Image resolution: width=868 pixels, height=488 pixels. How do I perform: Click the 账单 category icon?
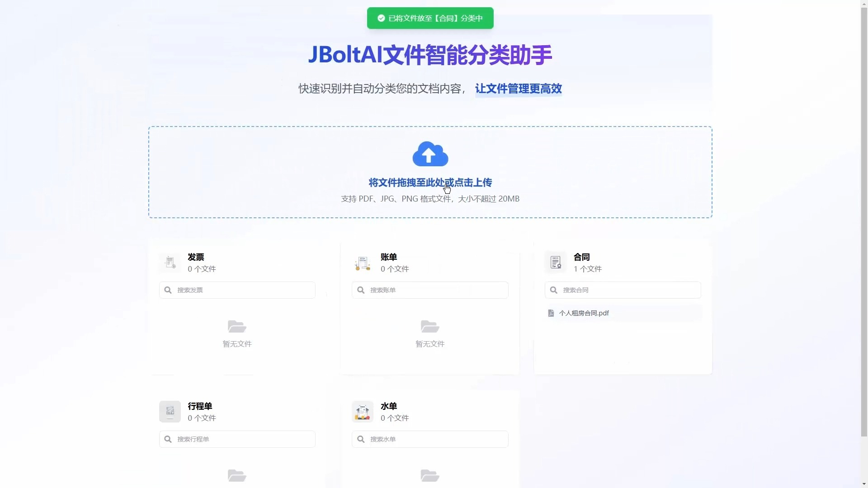363,263
